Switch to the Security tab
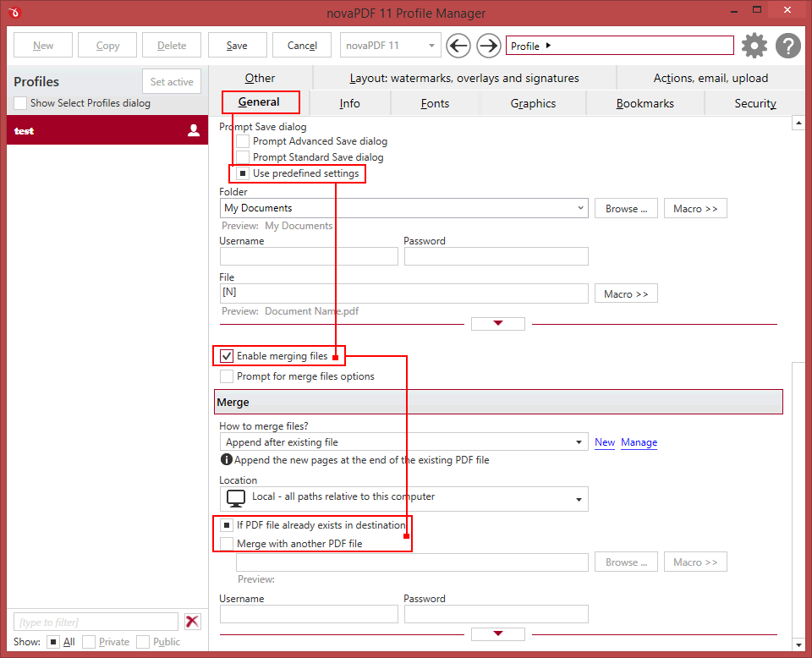Screen dimensions: 812x658 pyautogui.click(x=755, y=103)
